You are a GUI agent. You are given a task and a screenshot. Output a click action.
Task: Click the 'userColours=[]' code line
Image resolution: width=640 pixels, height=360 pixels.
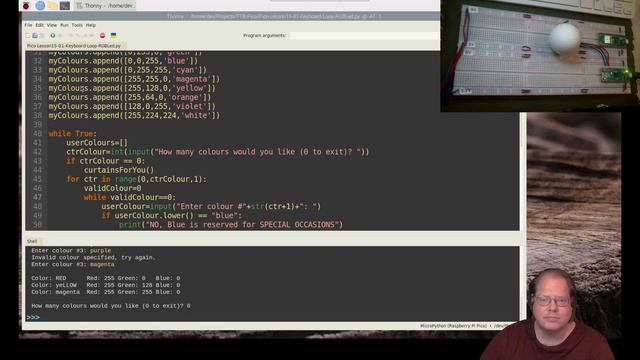point(97,142)
